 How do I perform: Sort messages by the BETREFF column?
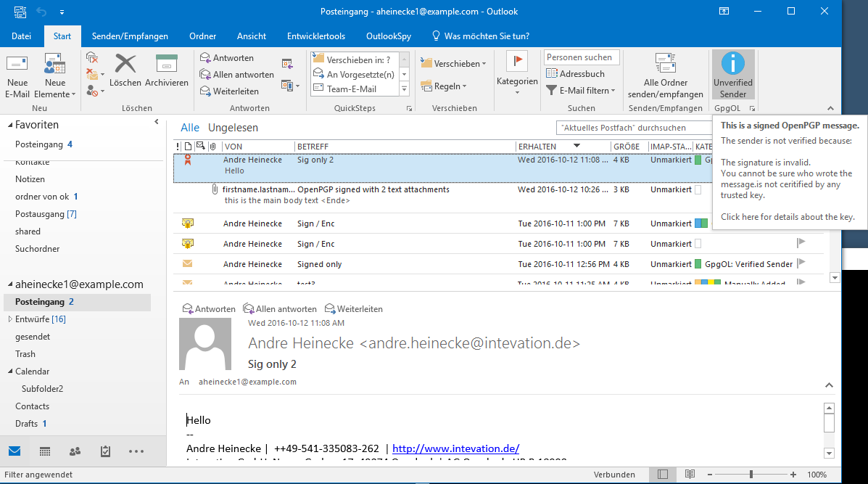click(405, 146)
